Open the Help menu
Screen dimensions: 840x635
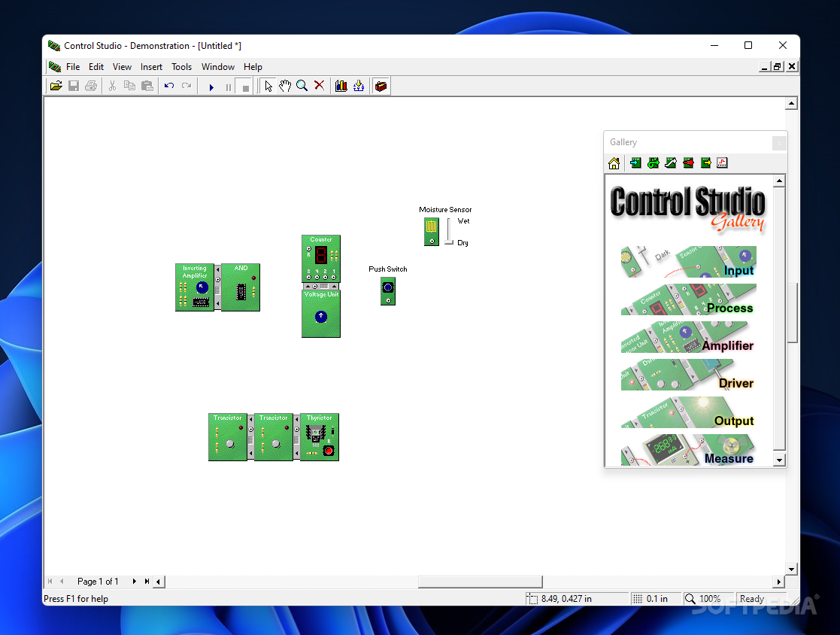tap(253, 67)
